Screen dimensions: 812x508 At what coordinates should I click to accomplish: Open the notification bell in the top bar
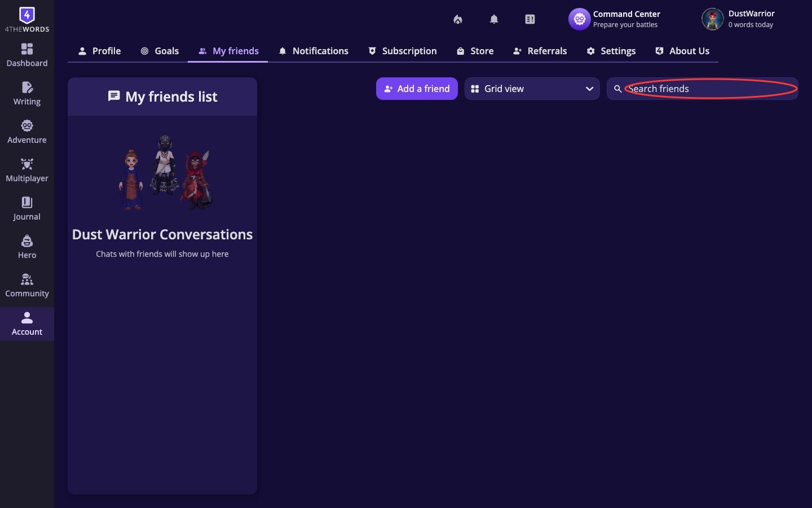pos(493,19)
